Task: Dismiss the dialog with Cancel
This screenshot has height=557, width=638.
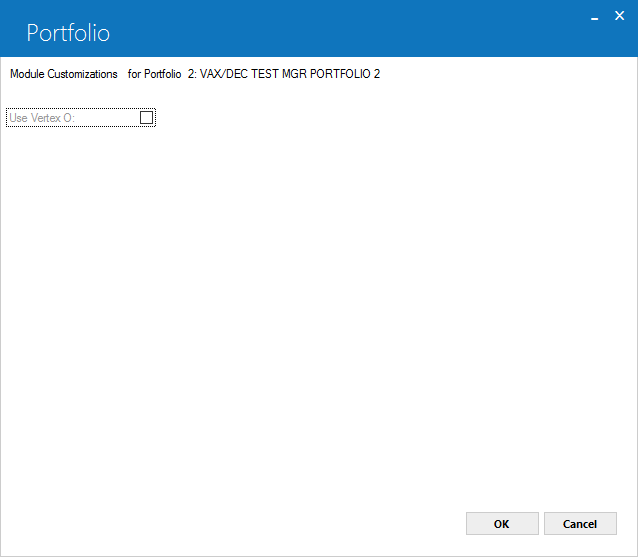Action: pos(580,524)
